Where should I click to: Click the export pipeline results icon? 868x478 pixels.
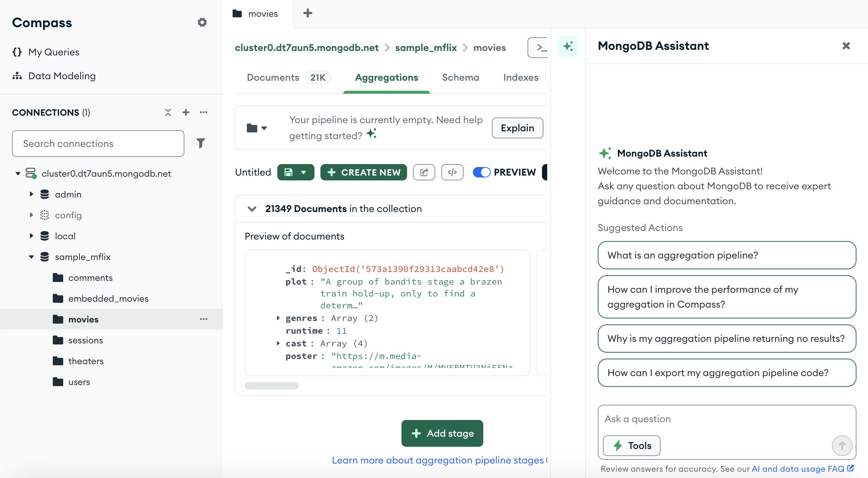click(x=424, y=172)
